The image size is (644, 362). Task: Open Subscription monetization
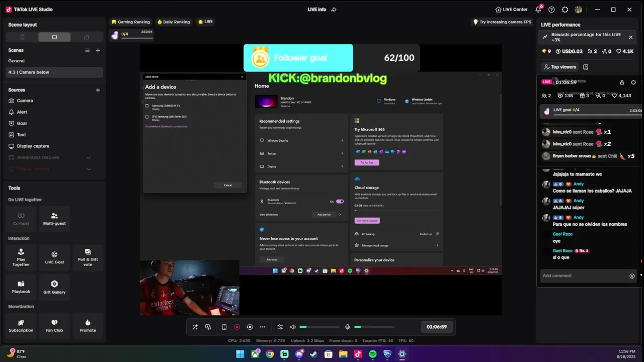tap(21, 325)
